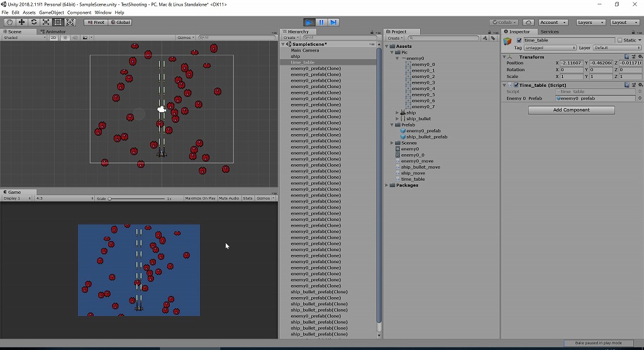Select enemy0_prefab asset in Project

(423, 131)
